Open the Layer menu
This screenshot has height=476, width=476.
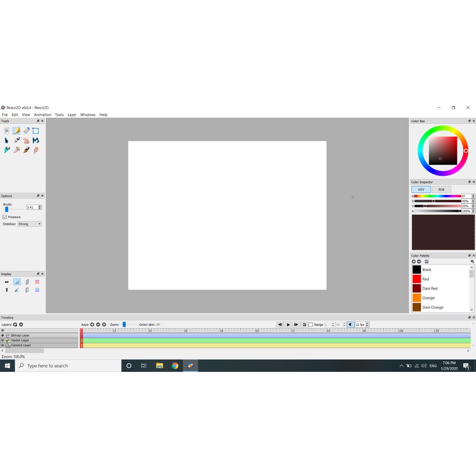[x=72, y=115]
